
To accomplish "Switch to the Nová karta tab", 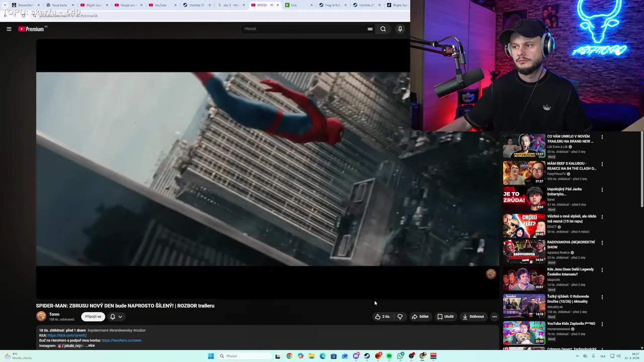I will click(60, 5).
